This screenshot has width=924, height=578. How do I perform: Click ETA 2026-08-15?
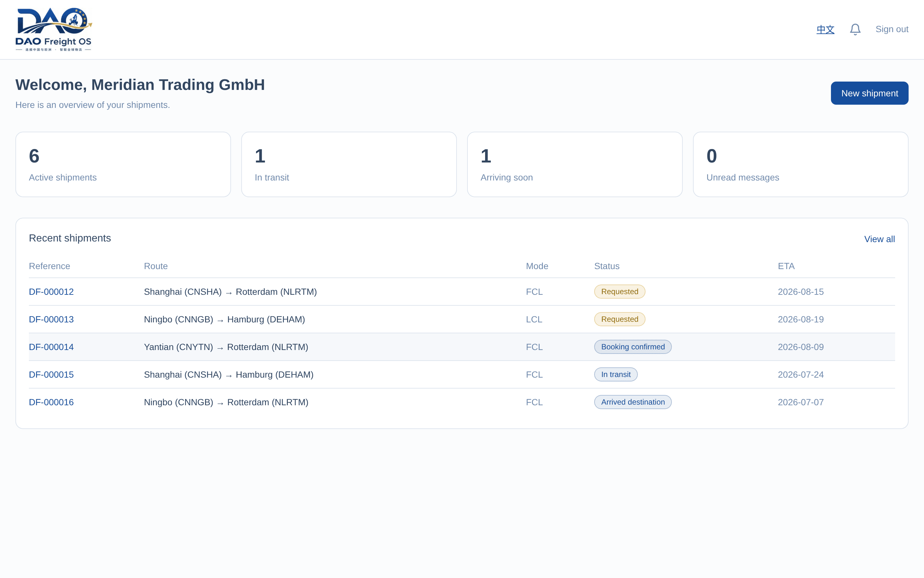click(x=801, y=292)
